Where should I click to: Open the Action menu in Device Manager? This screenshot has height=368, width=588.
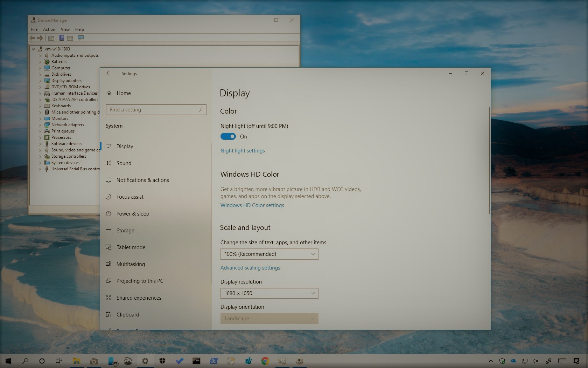point(49,29)
